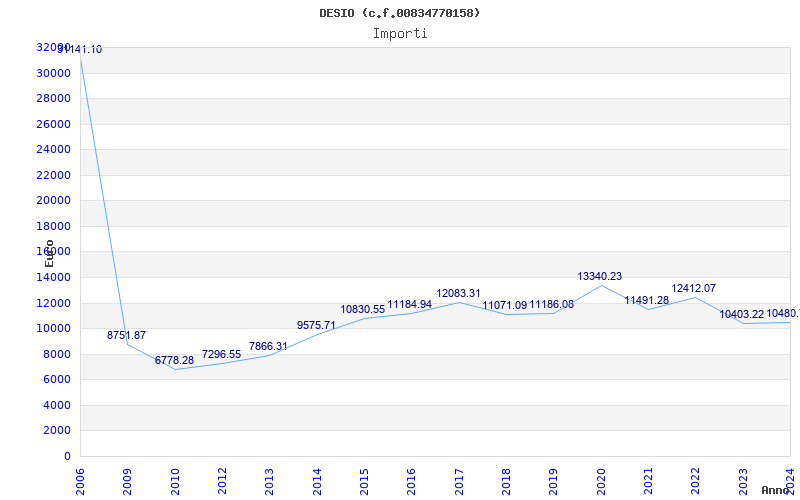
Task: Select the 10830.55 data label
Action: pos(363,309)
